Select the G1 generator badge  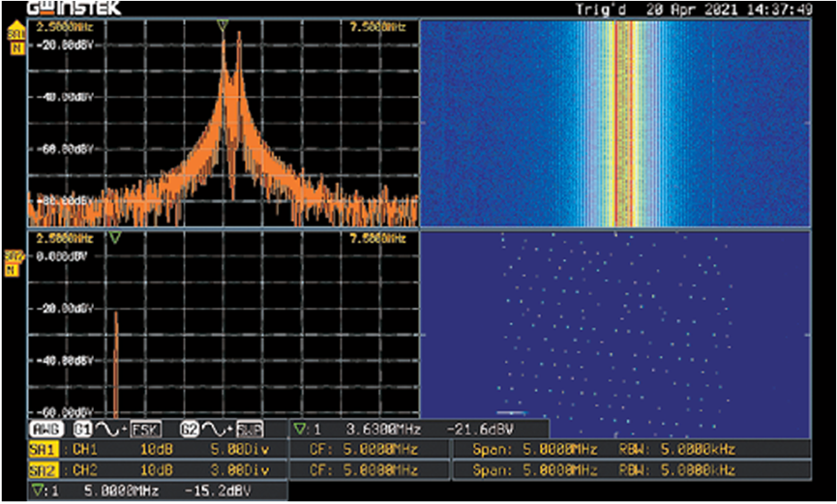coord(82,430)
